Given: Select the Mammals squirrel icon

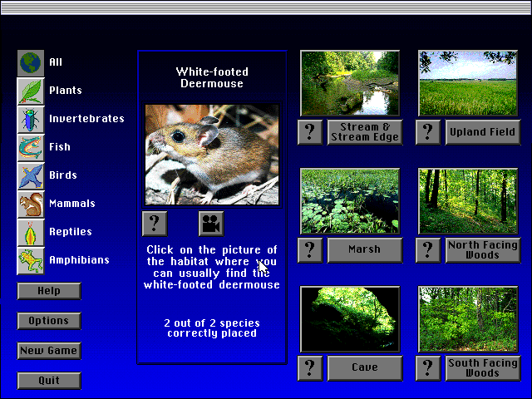Looking at the screenshot, I should (31, 204).
